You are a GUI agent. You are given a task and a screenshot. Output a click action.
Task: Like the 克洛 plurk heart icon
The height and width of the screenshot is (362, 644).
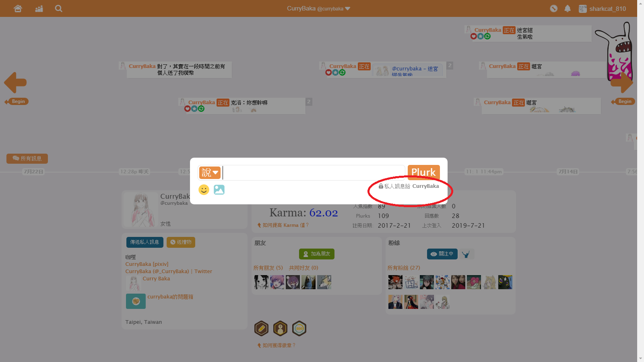coord(188,109)
